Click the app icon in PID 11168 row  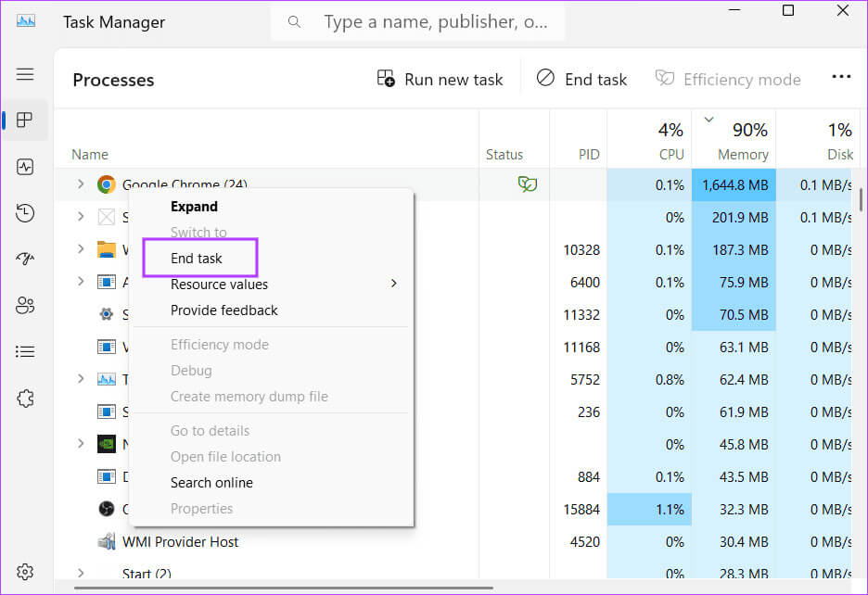107,347
